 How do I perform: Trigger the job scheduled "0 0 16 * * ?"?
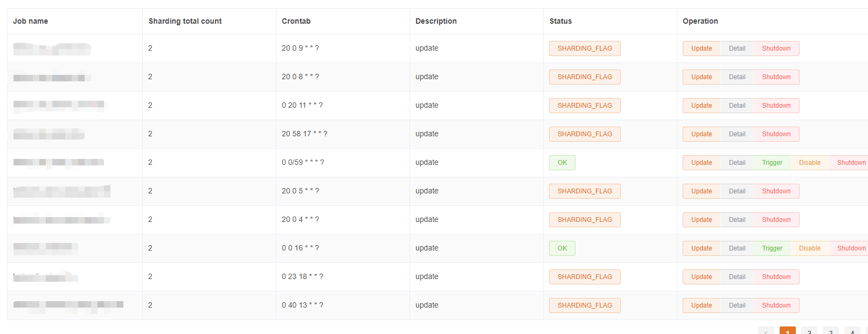[x=772, y=248]
